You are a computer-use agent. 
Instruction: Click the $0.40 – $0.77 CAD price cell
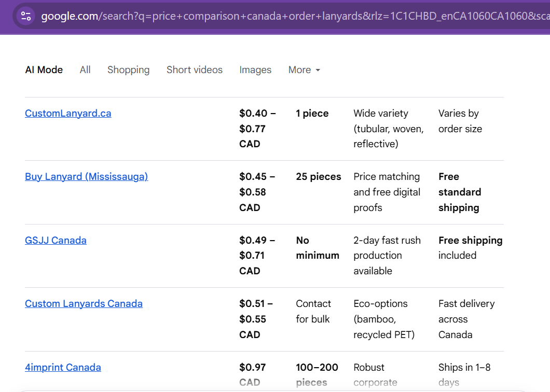(x=257, y=129)
